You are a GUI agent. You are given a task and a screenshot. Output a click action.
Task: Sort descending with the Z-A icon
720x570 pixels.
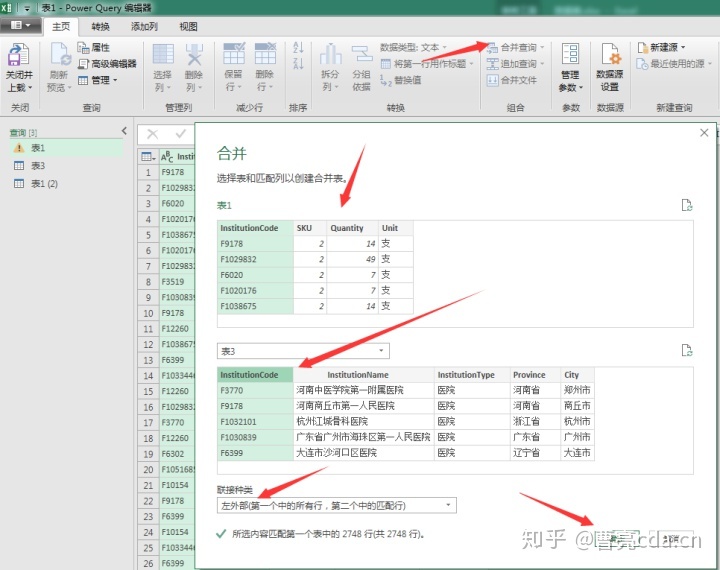[298, 63]
